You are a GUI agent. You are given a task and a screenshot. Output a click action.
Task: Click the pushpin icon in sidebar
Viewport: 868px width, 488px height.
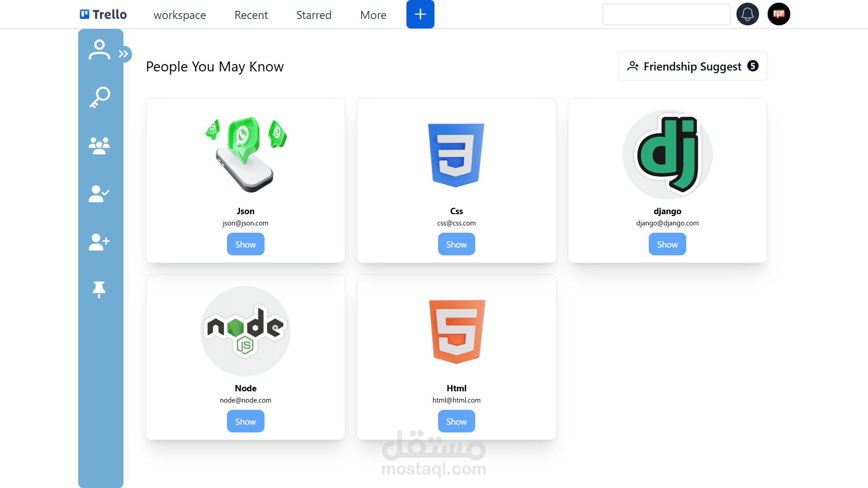pos(99,290)
